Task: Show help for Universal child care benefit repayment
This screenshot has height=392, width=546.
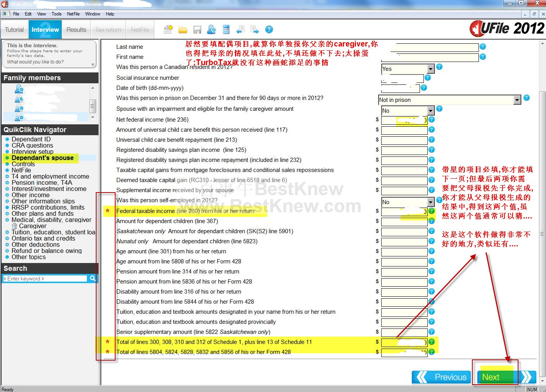Action: [x=432, y=140]
